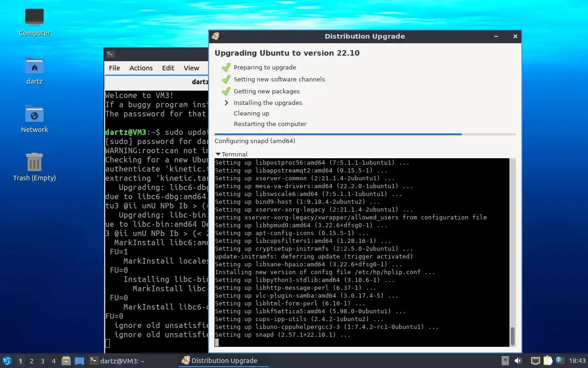Open the volume speaker tray icon
Image resolution: width=588 pixels, height=368 pixels.
click(518, 361)
